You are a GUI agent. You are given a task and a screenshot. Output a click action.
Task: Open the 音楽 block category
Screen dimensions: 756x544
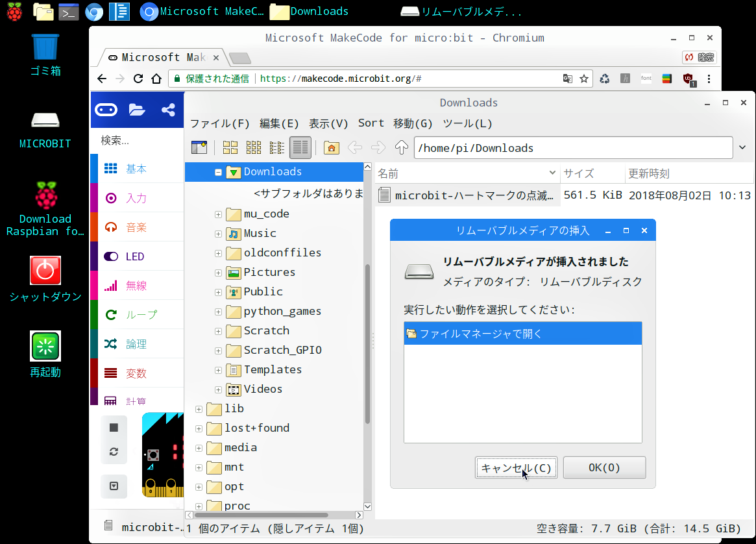(138, 227)
